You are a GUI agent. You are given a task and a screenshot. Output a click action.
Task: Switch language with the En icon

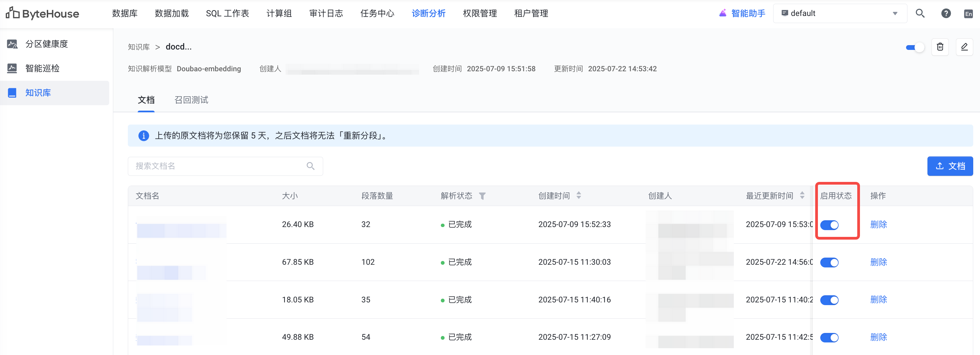coord(968,14)
